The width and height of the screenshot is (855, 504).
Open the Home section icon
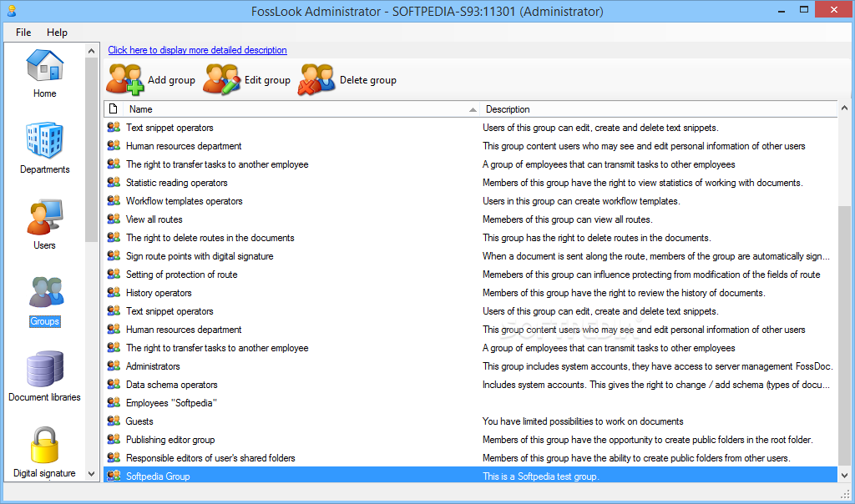45,66
